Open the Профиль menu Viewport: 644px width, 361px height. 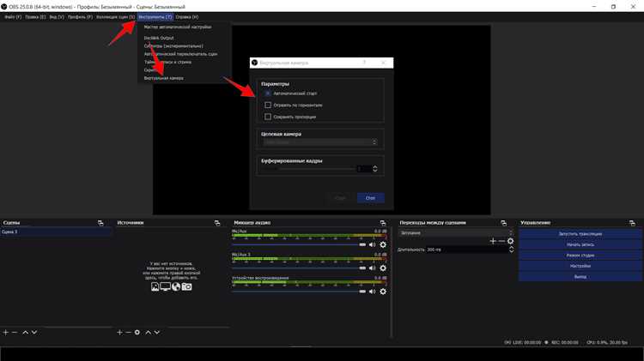tap(80, 17)
